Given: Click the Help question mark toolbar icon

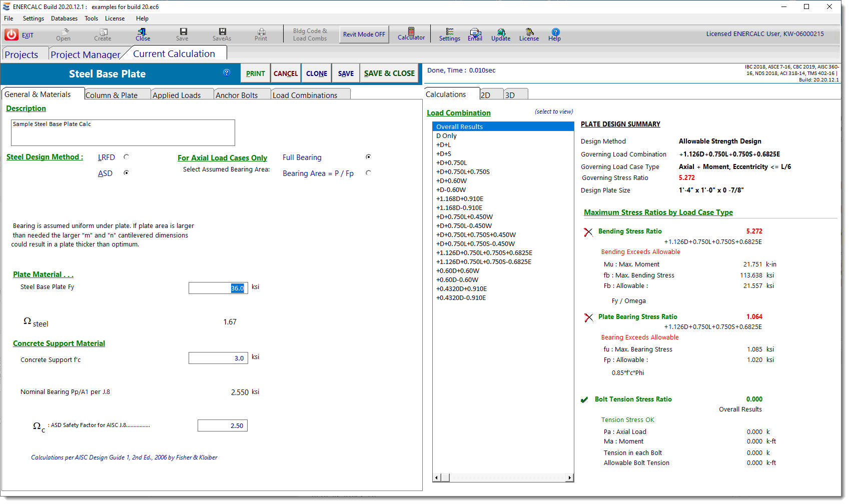Looking at the screenshot, I should pyautogui.click(x=555, y=31).
